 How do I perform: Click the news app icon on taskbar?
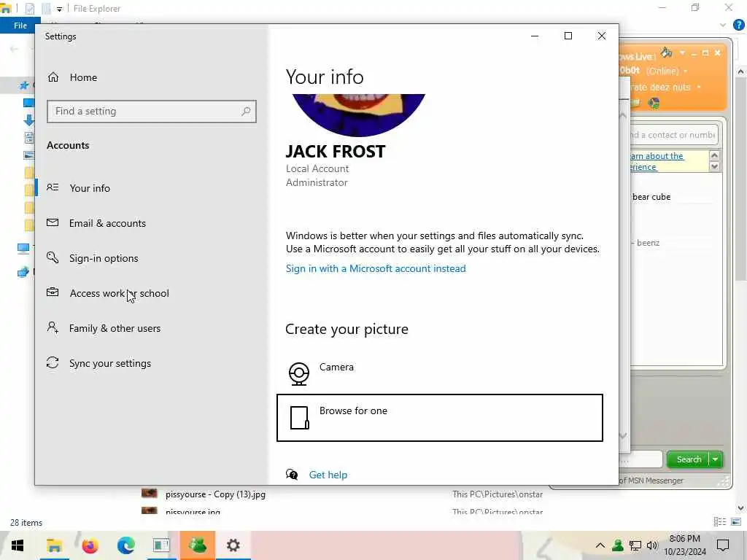point(161,545)
